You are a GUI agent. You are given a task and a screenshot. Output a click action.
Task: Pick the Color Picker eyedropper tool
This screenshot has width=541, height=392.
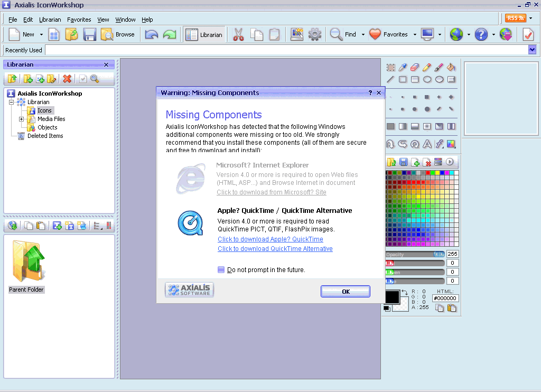coord(403,67)
